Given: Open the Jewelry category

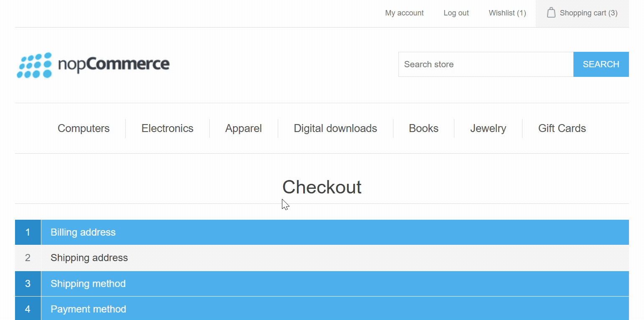Looking at the screenshot, I should 488,128.
